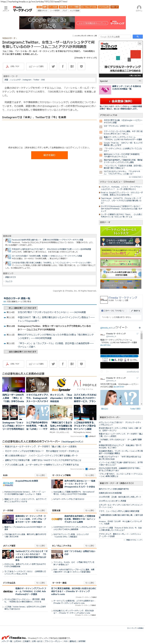
Task: Click the Hatena B! icon below the 連載一覧 list
Action: [x=72, y=364]
